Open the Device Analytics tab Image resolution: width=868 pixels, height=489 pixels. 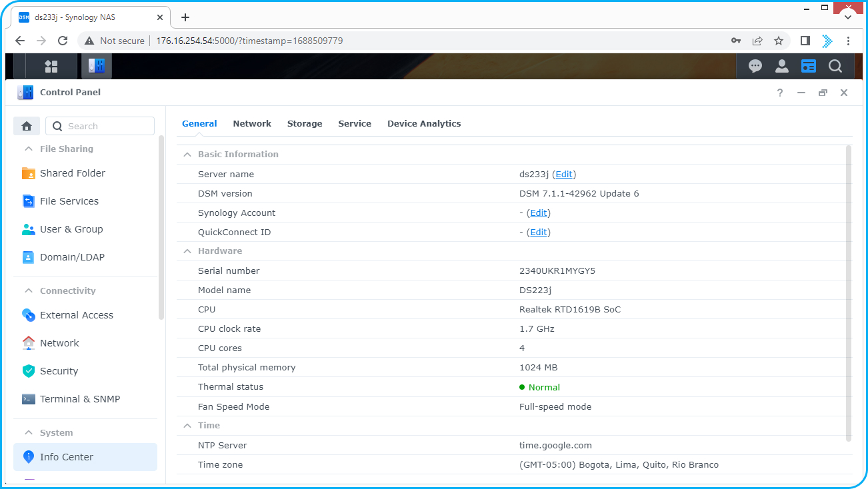coord(424,123)
